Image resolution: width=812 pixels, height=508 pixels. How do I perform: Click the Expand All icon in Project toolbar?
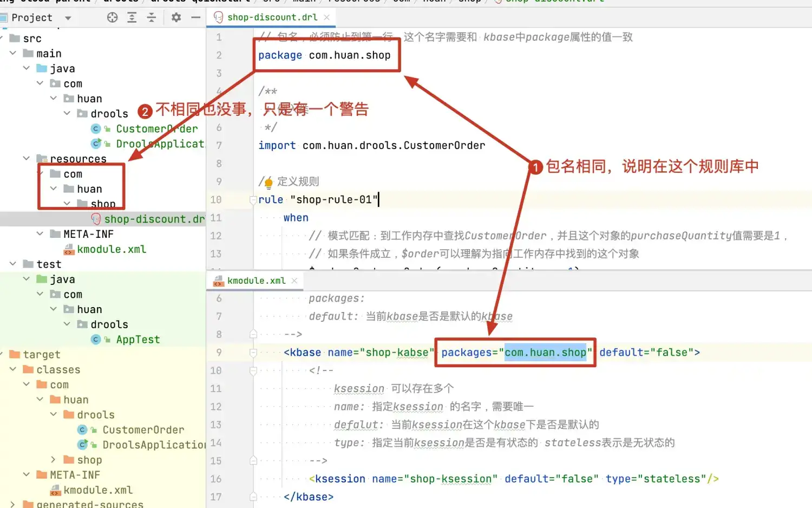coord(132,17)
